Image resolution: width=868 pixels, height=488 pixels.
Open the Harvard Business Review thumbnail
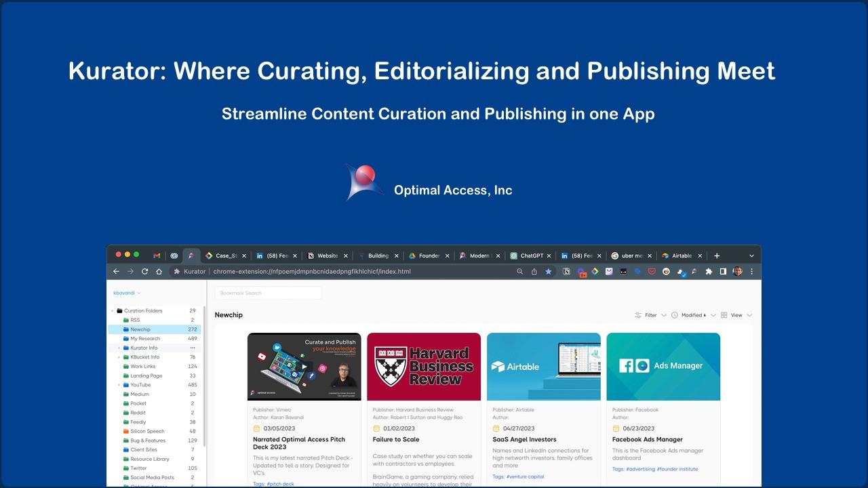pyautogui.click(x=424, y=367)
